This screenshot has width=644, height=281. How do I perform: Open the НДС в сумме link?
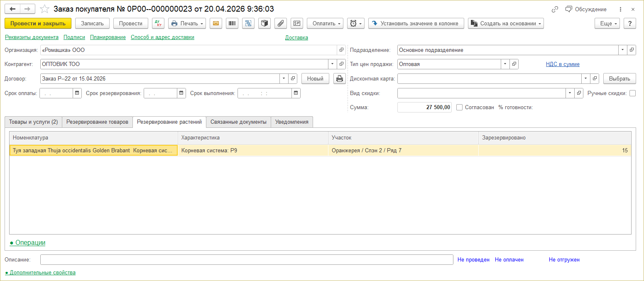563,64
